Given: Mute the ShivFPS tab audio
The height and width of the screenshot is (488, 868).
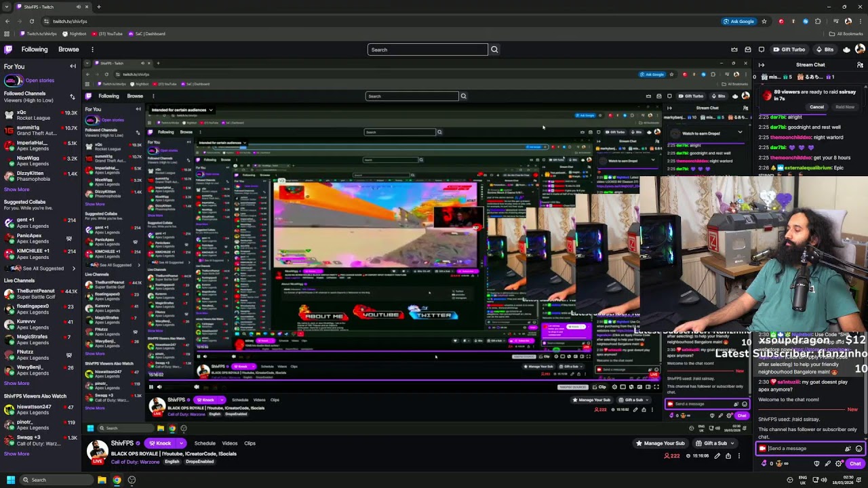Looking at the screenshot, I should pos(79,7).
